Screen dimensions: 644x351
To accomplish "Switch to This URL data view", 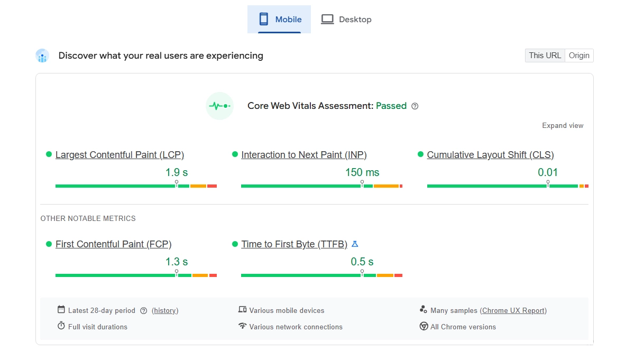I will [545, 56].
